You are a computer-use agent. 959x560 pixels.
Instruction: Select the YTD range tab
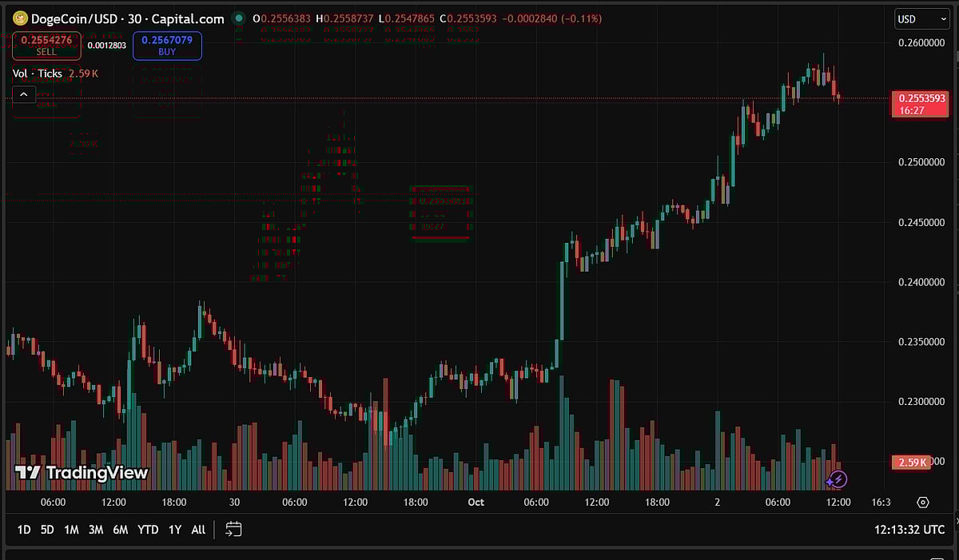(147, 529)
